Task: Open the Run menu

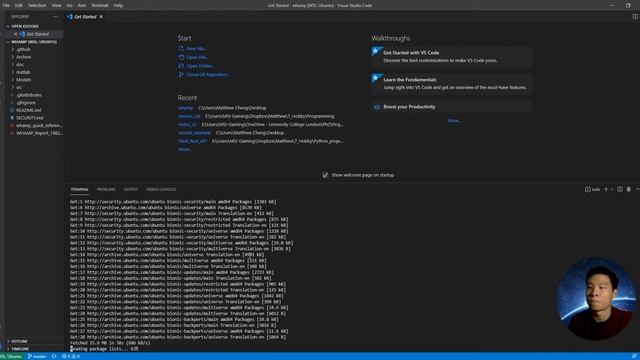Action: click(x=82, y=5)
